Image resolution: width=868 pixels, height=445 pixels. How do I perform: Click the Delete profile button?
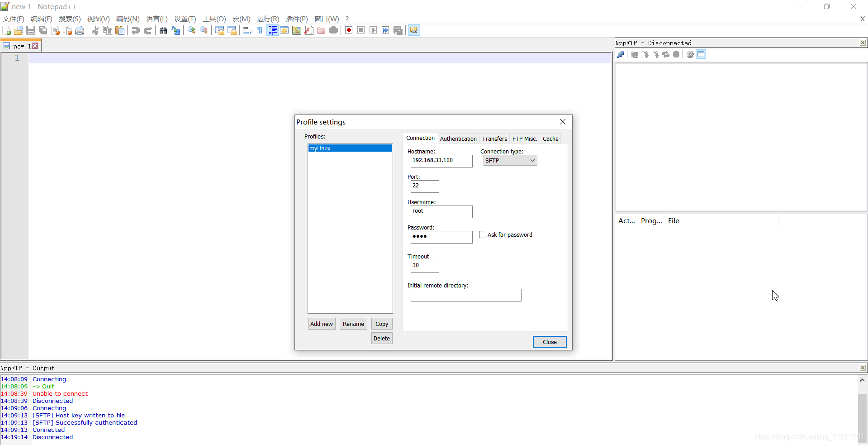382,338
